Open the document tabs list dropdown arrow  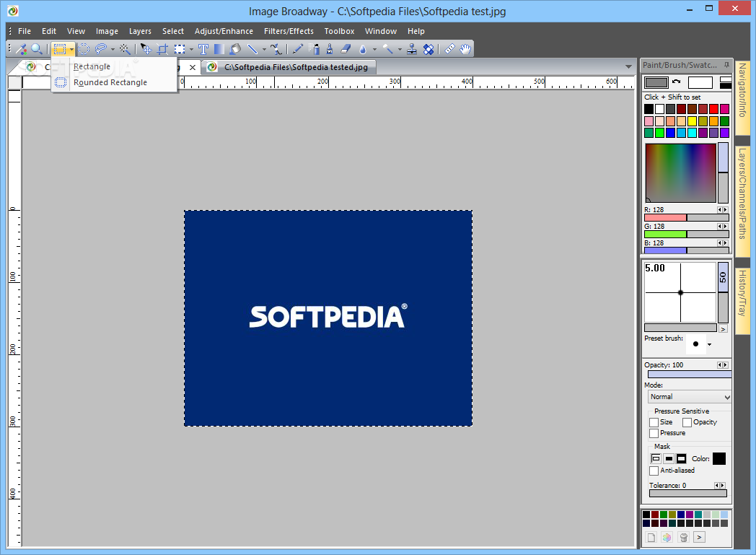pyautogui.click(x=628, y=67)
